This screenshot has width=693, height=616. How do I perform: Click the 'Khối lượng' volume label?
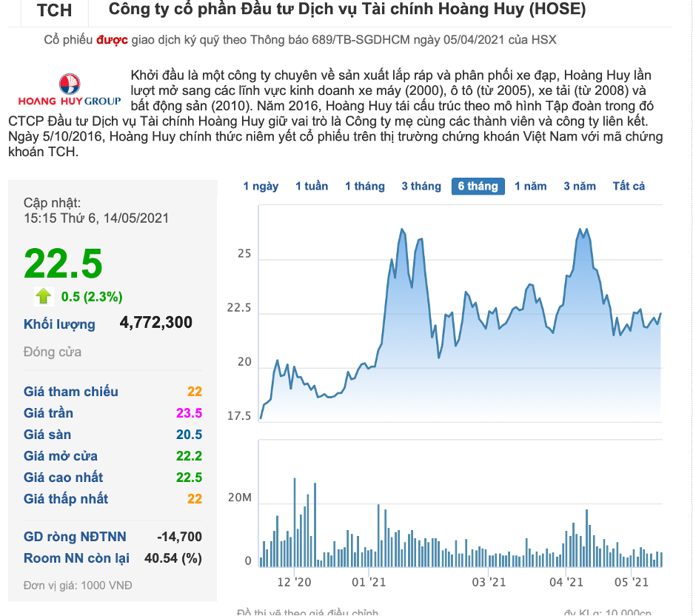coord(59,324)
